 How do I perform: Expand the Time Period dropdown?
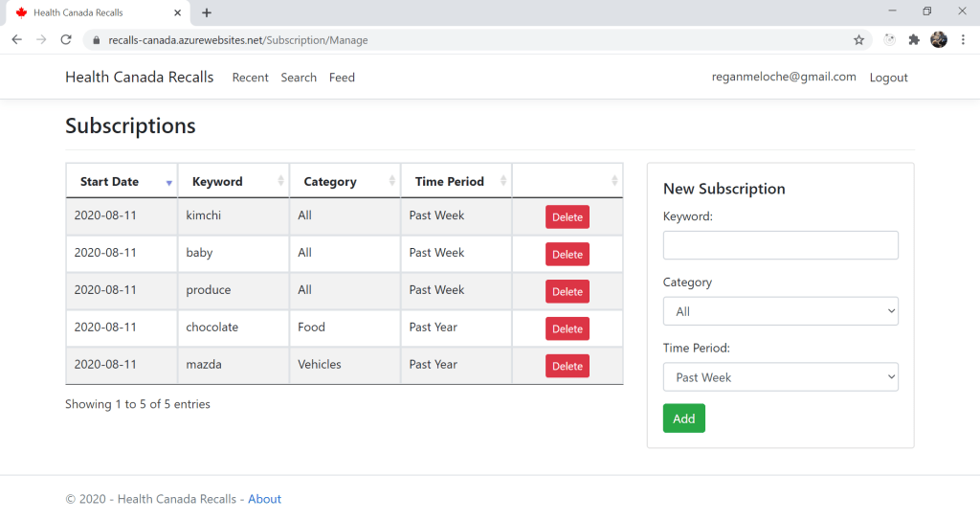(x=780, y=377)
